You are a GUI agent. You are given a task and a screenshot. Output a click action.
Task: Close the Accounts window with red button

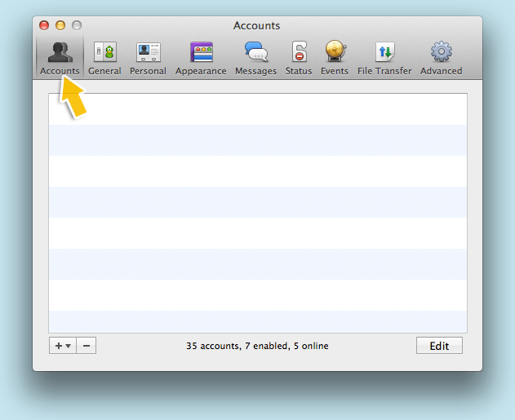click(x=44, y=26)
